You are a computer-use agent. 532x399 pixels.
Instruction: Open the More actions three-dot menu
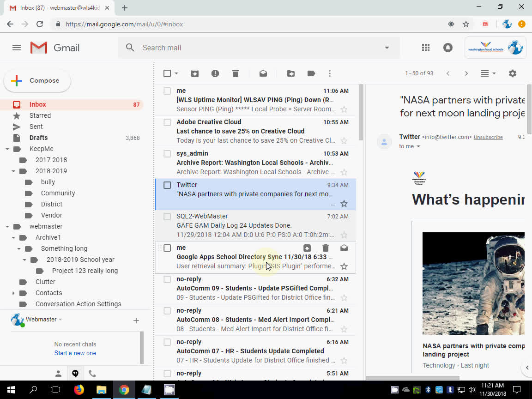[x=330, y=73]
